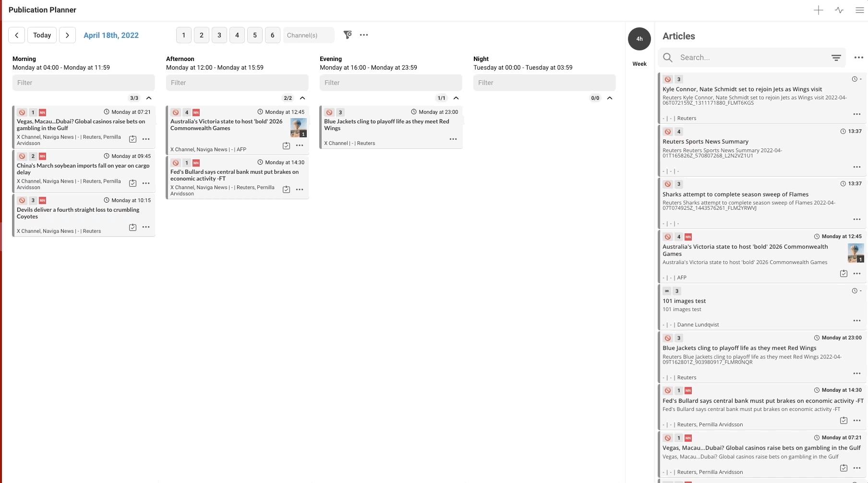
Task: Click the Today button
Action: (x=42, y=35)
